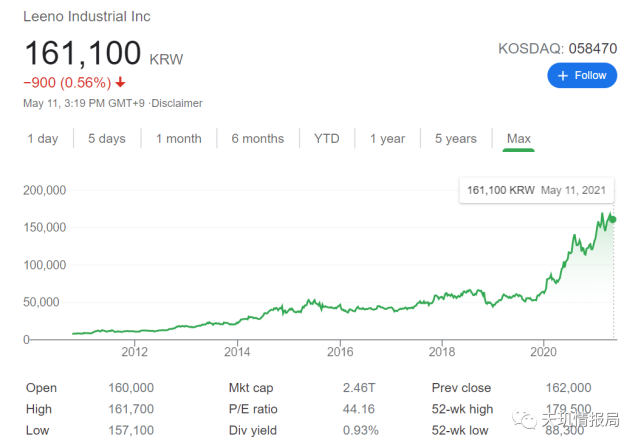The height and width of the screenshot is (448, 641).
Task: Click the chart line near 2016
Action: tap(341, 307)
